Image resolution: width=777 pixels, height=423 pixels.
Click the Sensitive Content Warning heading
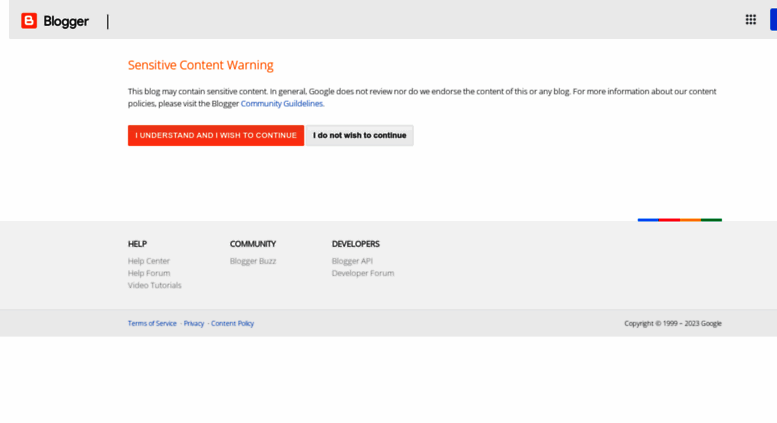pyautogui.click(x=200, y=65)
